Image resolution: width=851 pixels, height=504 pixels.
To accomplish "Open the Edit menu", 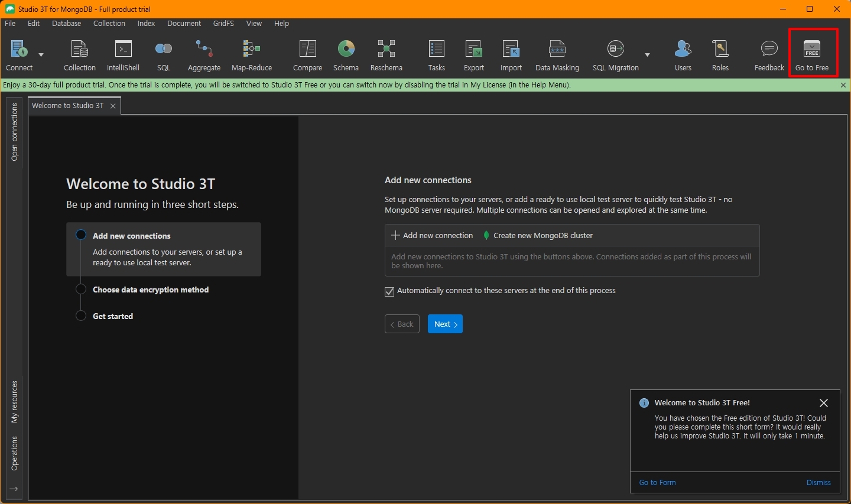I will click(34, 24).
